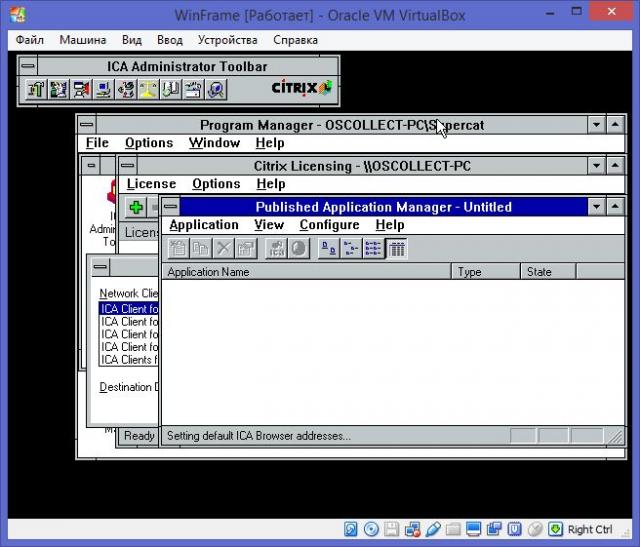Click the third ICA toolbar icon with red arrow

(x=81, y=89)
